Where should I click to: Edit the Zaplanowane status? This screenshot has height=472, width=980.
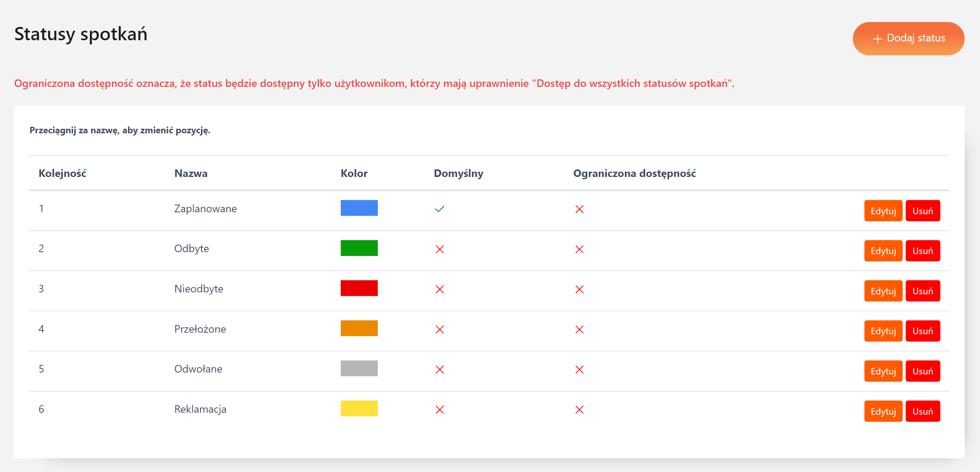pyautogui.click(x=883, y=211)
